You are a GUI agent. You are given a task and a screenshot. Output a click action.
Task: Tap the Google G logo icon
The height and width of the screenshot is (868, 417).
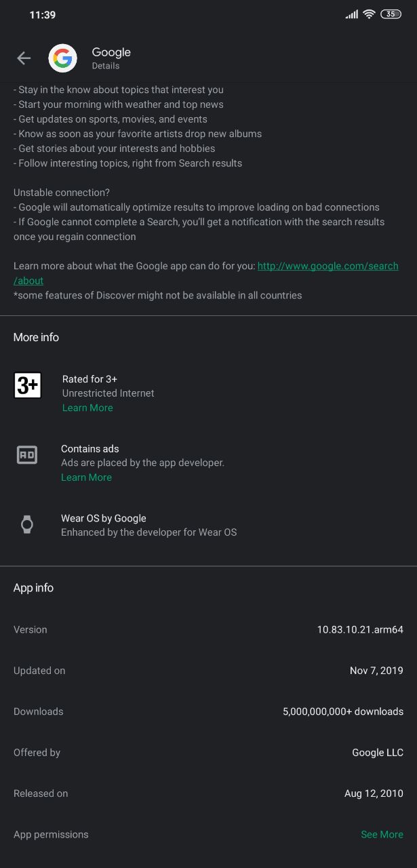coord(62,58)
